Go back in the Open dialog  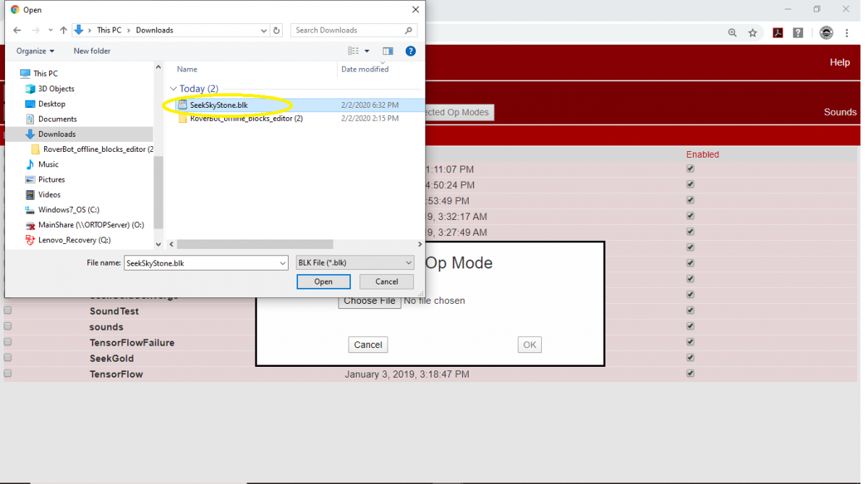click(17, 30)
